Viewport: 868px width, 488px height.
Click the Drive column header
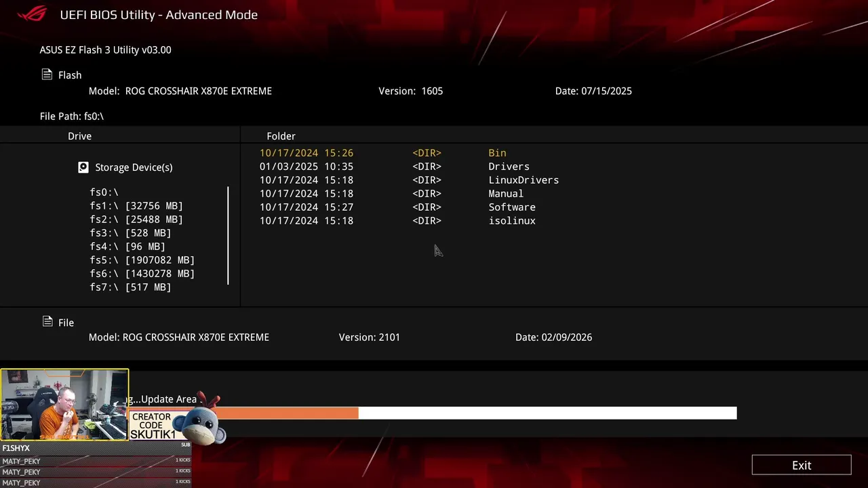click(79, 136)
